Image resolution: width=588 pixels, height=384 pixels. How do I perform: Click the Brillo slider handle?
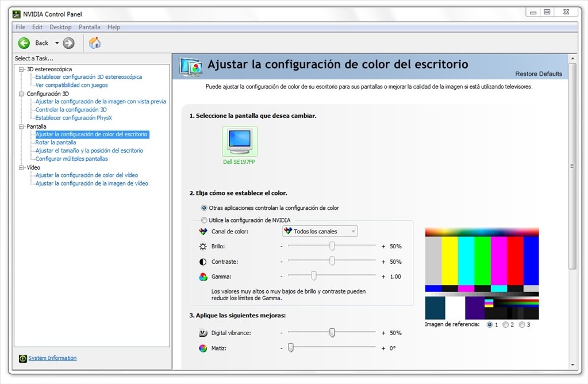(332, 246)
